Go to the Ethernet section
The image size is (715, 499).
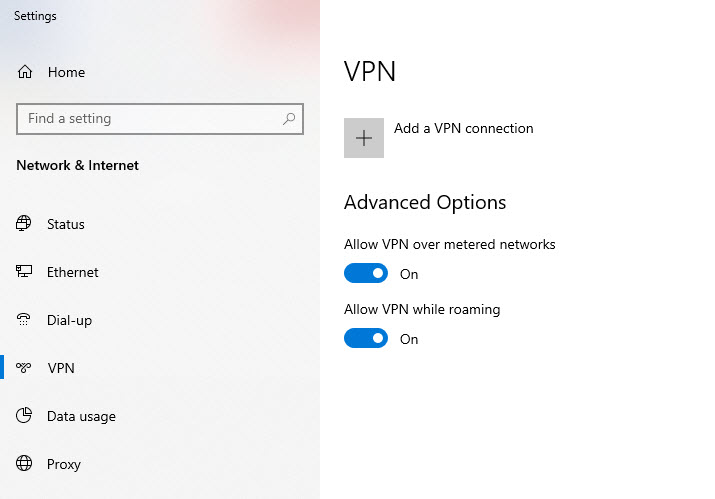point(72,272)
